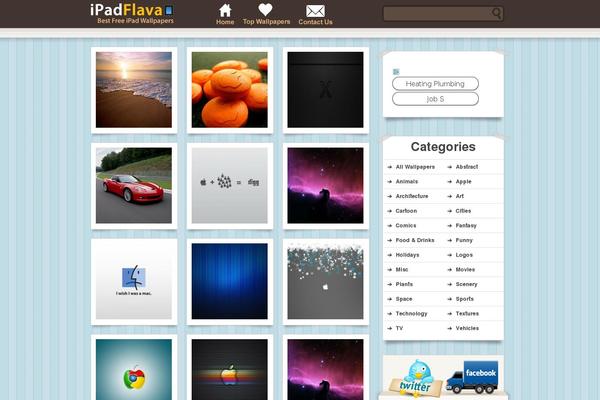This screenshot has height=400, width=600.
Task: Click the Contact Us envelope icon
Action: (x=315, y=11)
